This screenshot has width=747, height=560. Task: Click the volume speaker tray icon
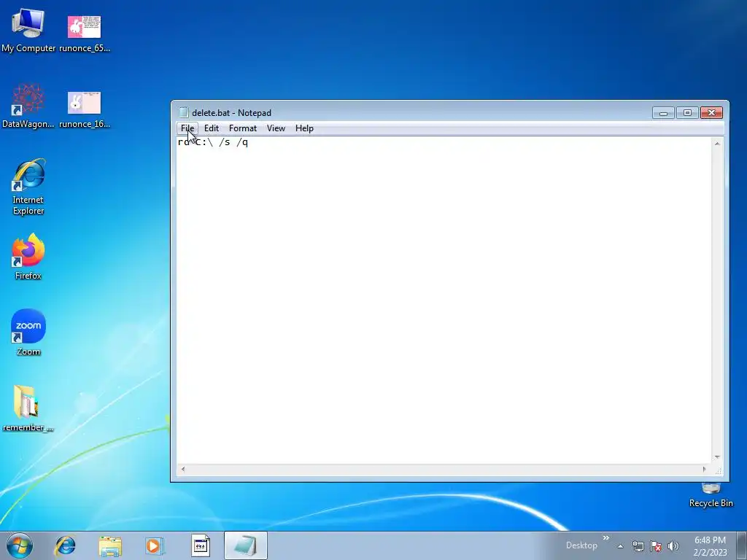[x=673, y=546]
